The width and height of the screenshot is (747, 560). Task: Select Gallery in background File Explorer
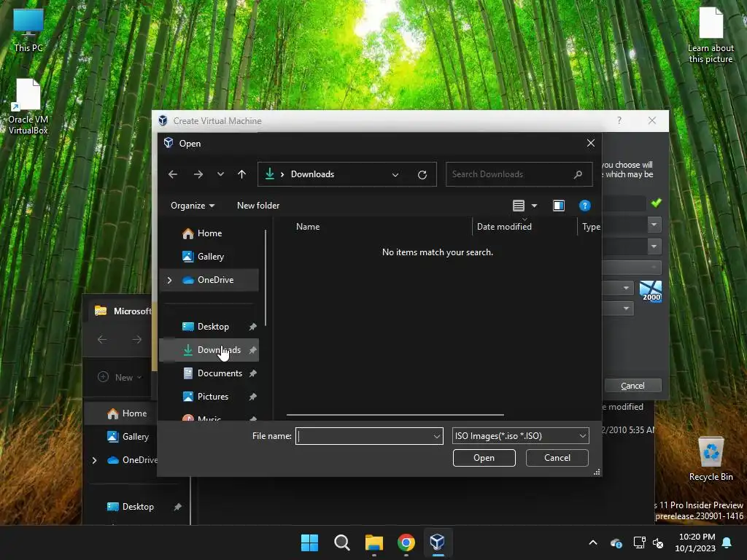128,436
